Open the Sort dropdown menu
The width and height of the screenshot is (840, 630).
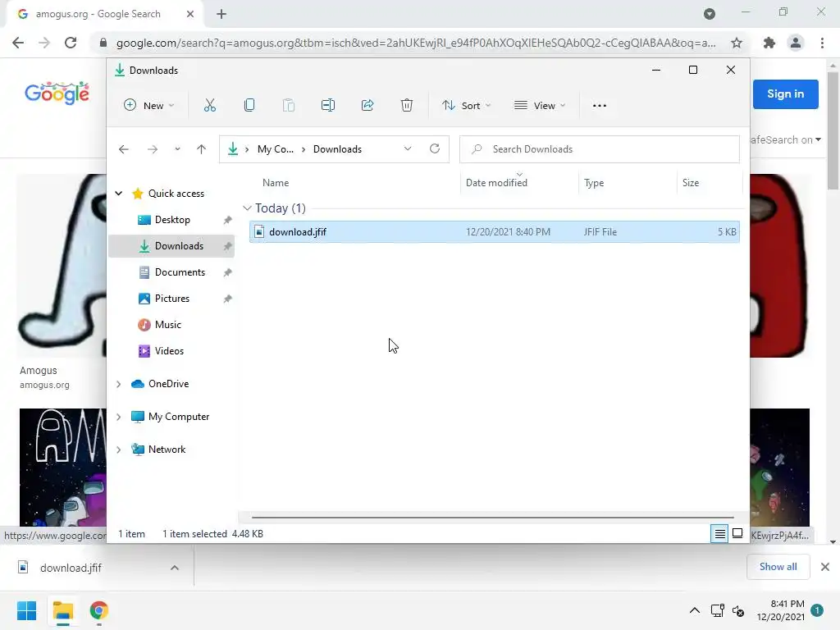(466, 106)
